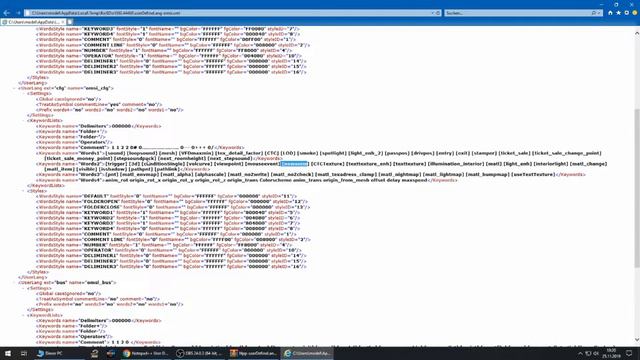Go to the browser home page icon
This screenshot has height=360, width=640.
(x=610, y=13)
